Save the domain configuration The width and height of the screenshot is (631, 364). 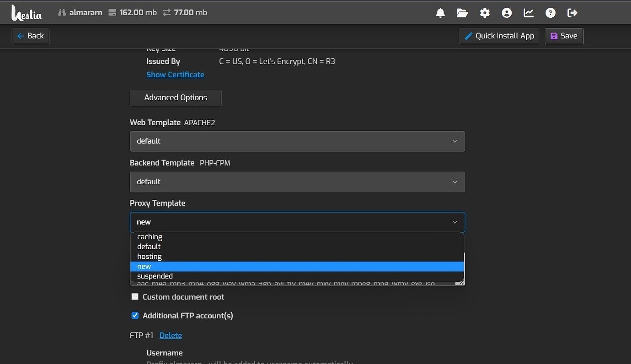564,36
